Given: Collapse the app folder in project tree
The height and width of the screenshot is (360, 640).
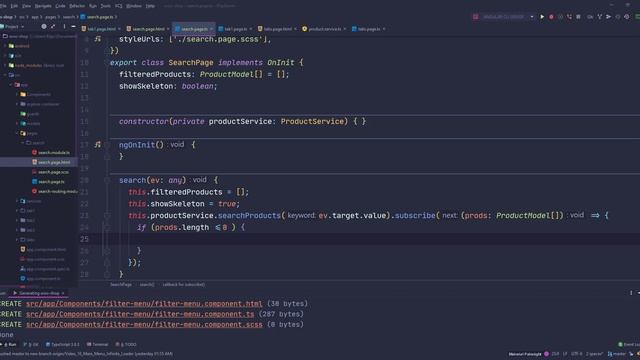Looking at the screenshot, I should pyautogui.click(x=11, y=85).
